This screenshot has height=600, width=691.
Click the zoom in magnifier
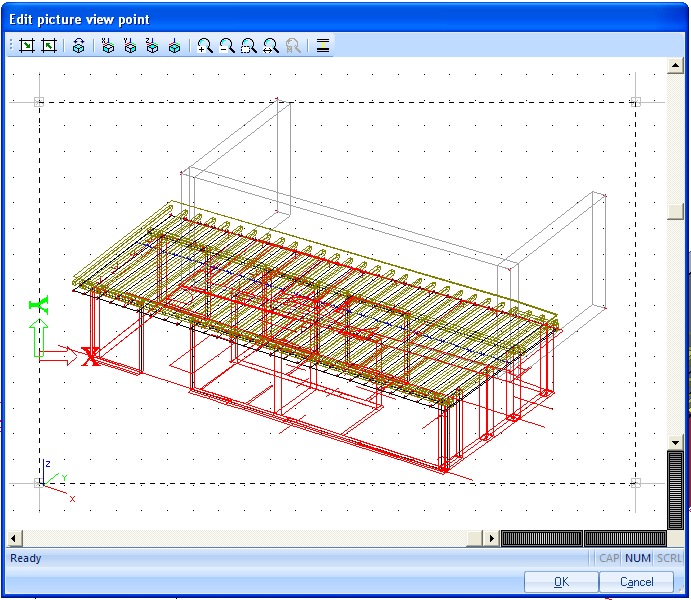[205, 45]
